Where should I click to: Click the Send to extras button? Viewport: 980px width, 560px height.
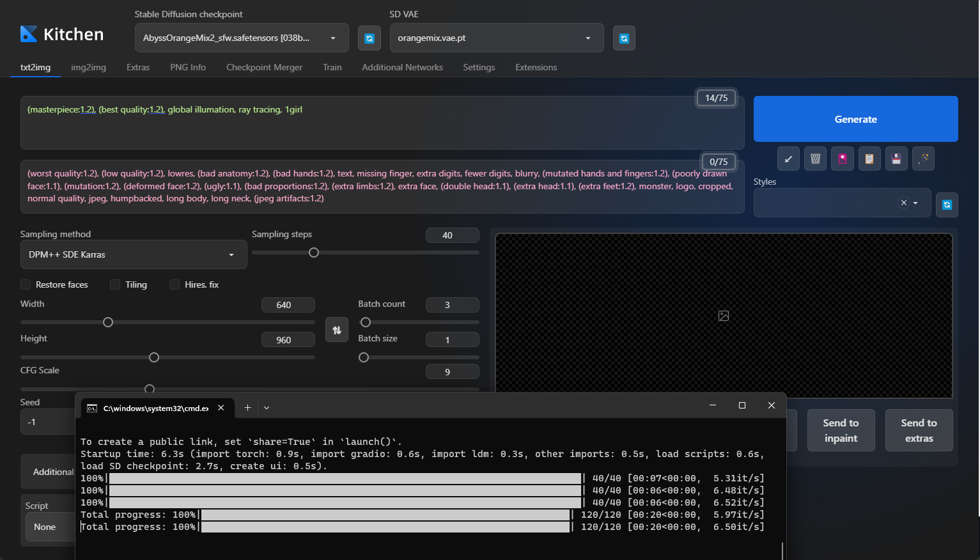919,430
